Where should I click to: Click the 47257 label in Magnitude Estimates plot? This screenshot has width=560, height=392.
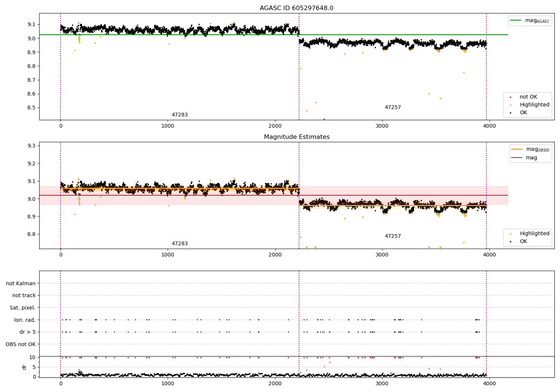pyautogui.click(x=393, y=236)
